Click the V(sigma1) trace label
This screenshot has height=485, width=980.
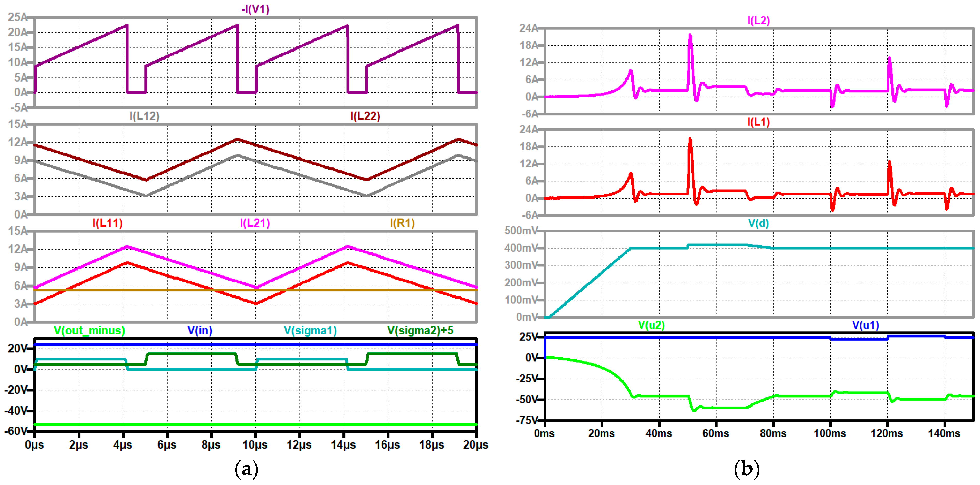pos(310,330)
